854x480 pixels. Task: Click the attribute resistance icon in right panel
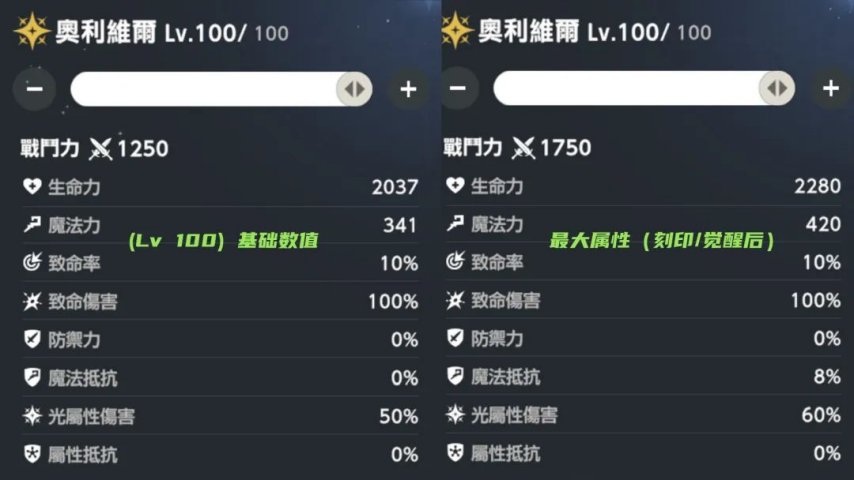[455, 453]
